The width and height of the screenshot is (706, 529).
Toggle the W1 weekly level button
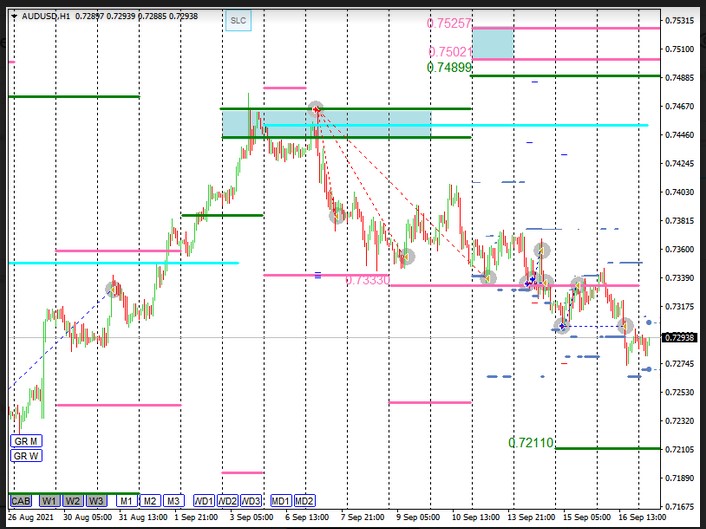pos(49,500)
